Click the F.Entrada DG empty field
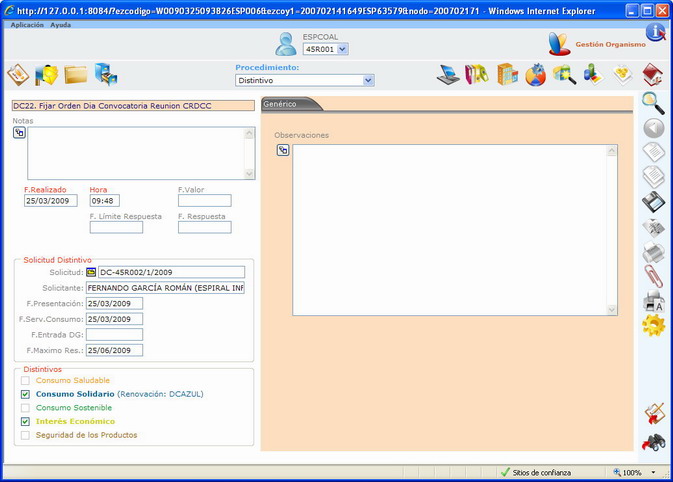Screen dimensions: 673x482 pos(115,335)
